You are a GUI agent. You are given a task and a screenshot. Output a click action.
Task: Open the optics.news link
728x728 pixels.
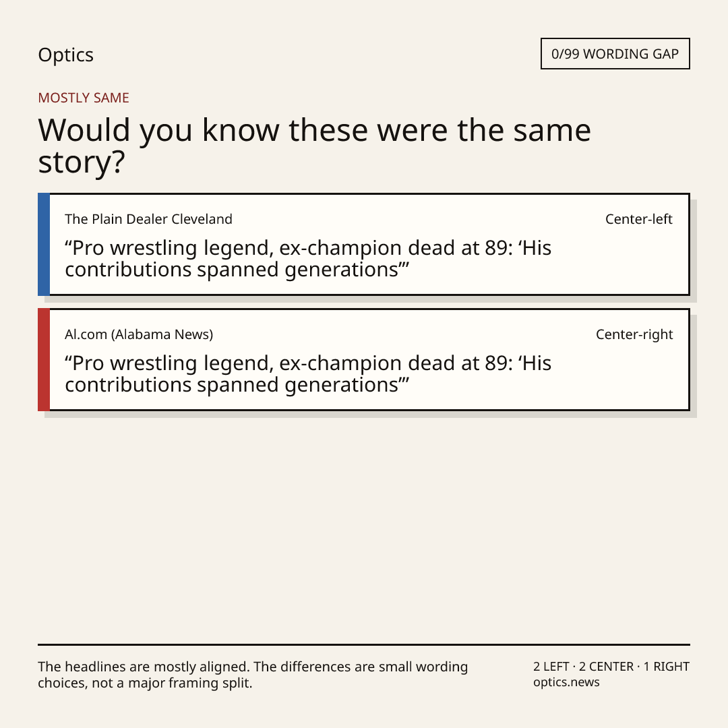point(566,682)
